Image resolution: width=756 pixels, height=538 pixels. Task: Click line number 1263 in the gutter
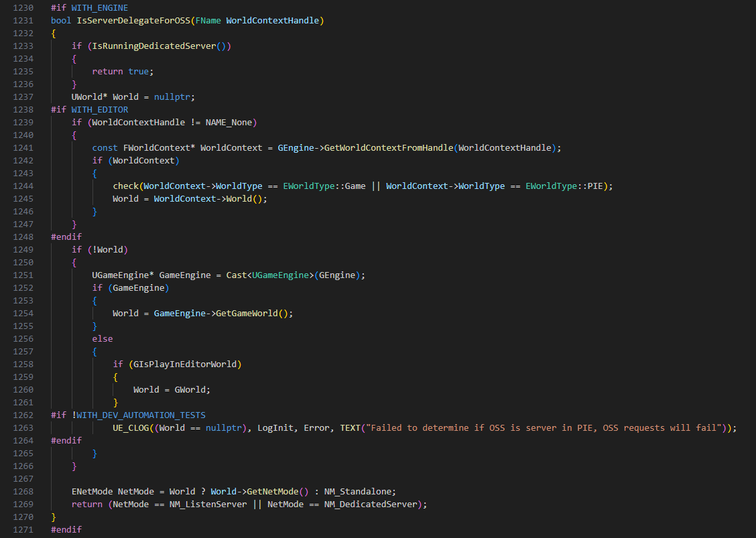coord(23,428)
